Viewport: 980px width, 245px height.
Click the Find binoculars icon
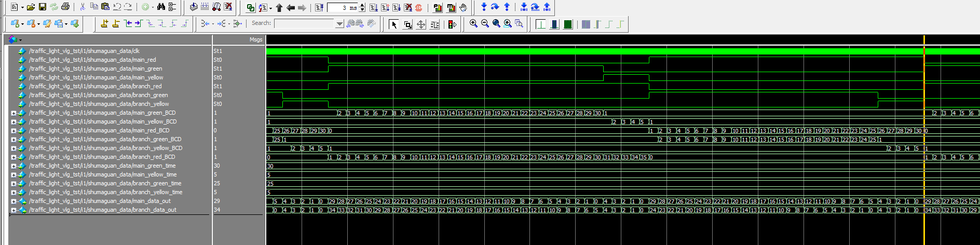tap(161, 7)
